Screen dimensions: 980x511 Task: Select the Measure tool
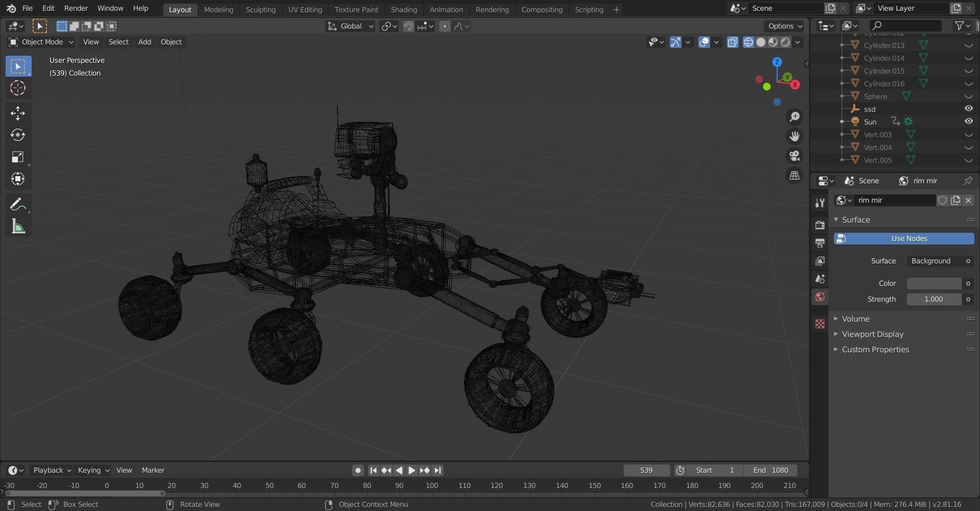[x=18, y=226]
